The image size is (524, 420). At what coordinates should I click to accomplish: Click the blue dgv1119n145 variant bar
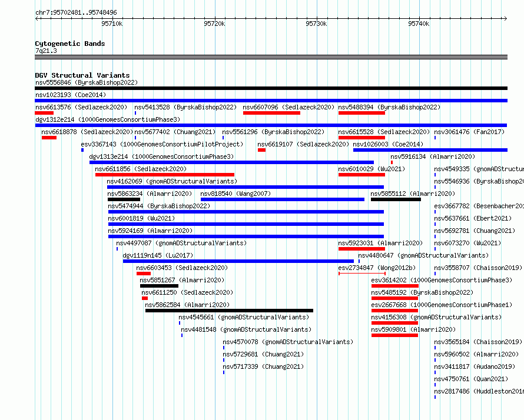[x=238, y=261]
